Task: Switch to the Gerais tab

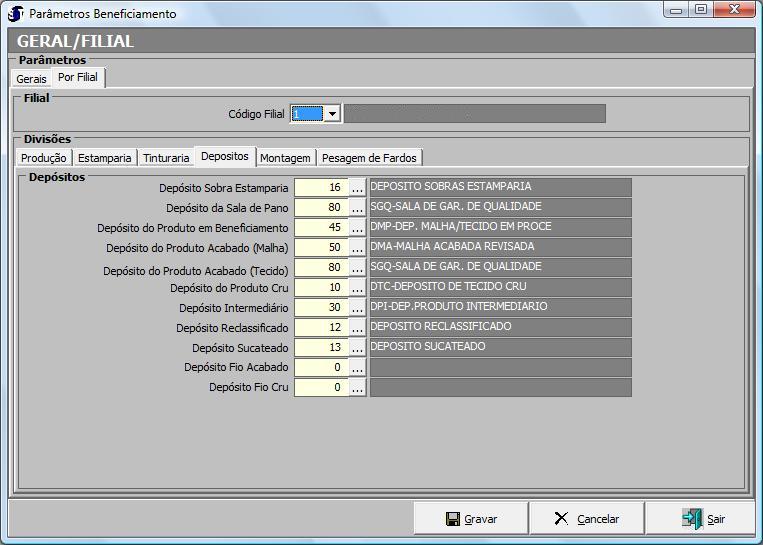Action: [31, 79]
